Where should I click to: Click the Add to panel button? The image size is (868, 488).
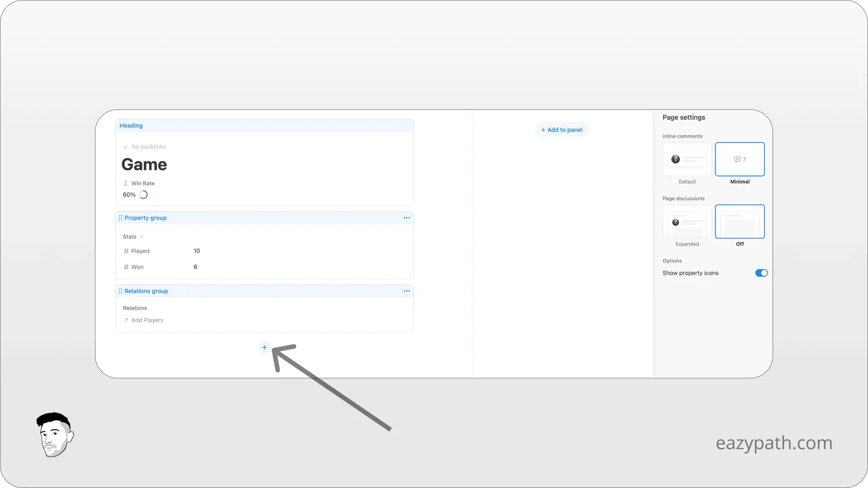coord(561,130)
